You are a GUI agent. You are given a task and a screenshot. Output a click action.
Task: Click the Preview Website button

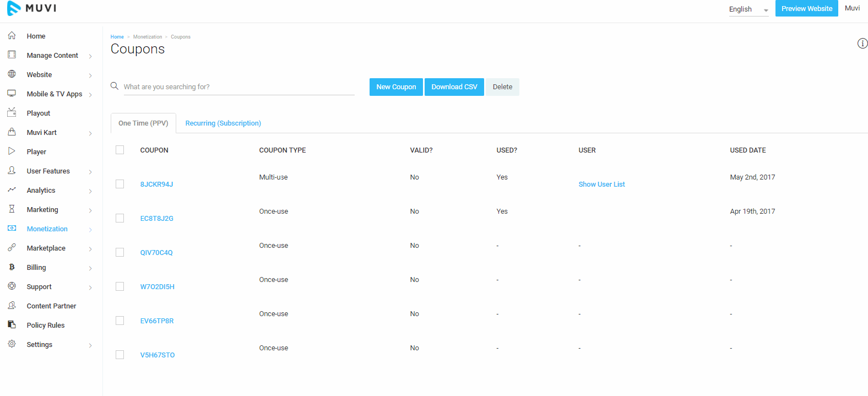click(807, 8)
